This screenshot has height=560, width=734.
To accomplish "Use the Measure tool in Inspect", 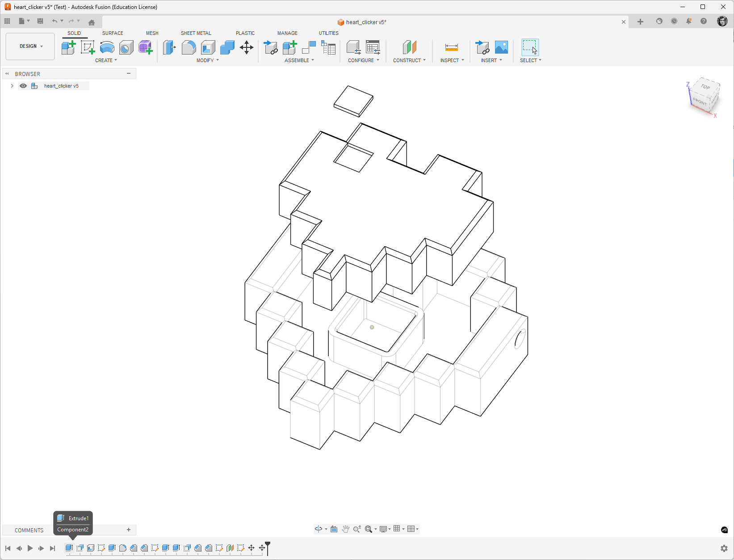I will click(452, 47).
